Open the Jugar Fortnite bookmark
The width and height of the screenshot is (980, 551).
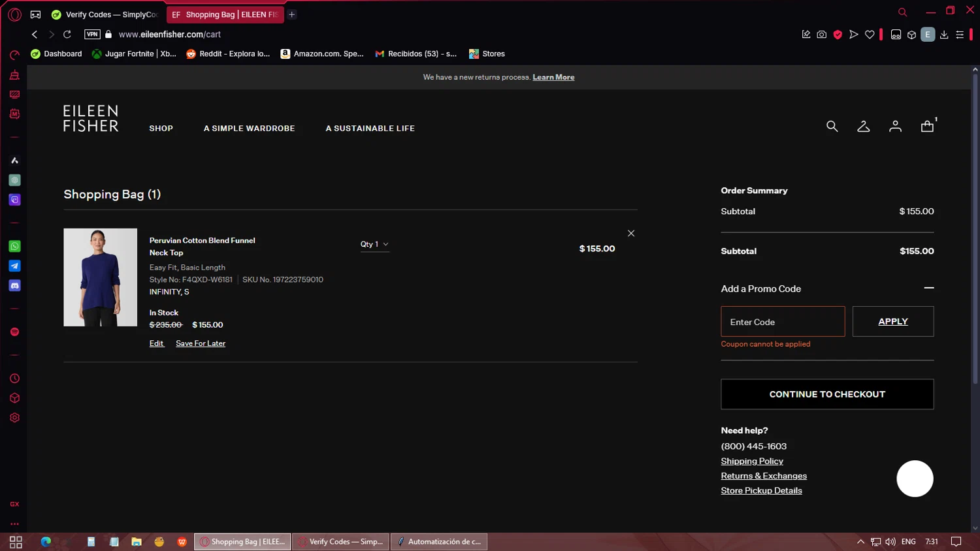pyautogui.click(x=134, y=54)
